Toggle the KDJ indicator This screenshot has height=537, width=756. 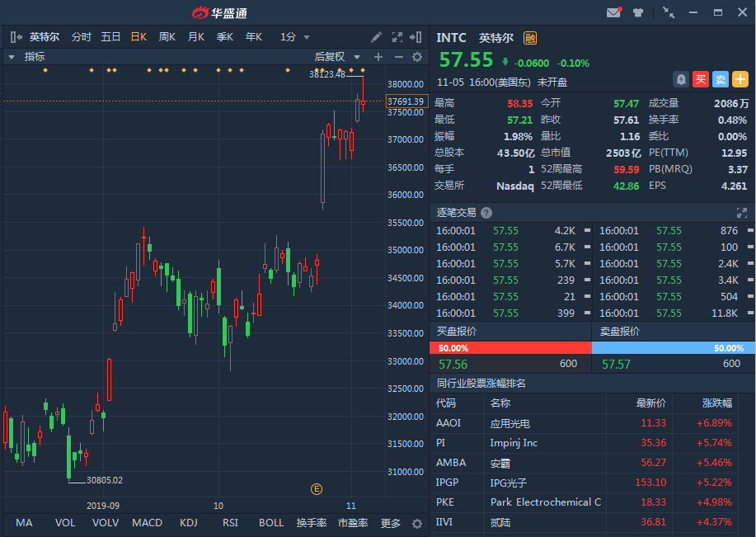[x=189, y=523]
